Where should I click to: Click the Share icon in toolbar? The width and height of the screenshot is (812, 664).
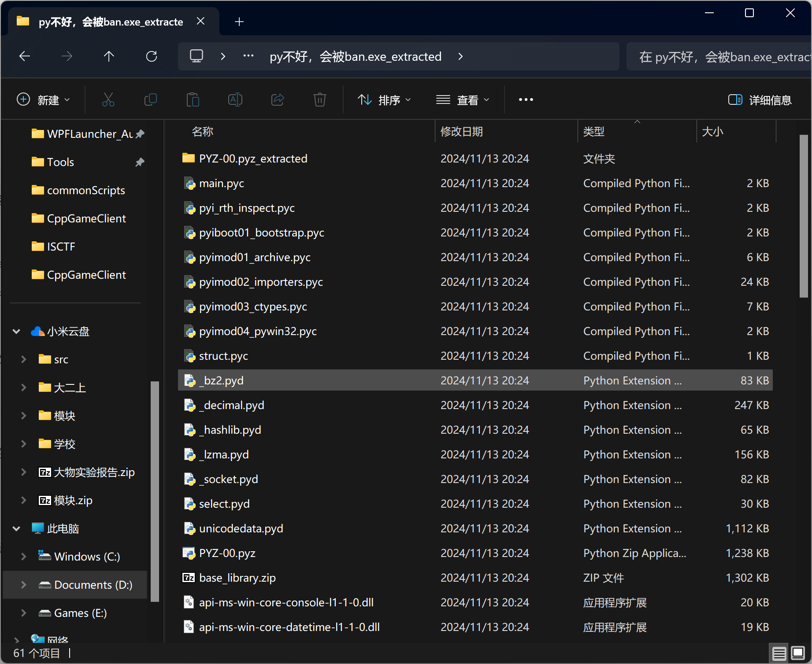click(x=277, y=100)
